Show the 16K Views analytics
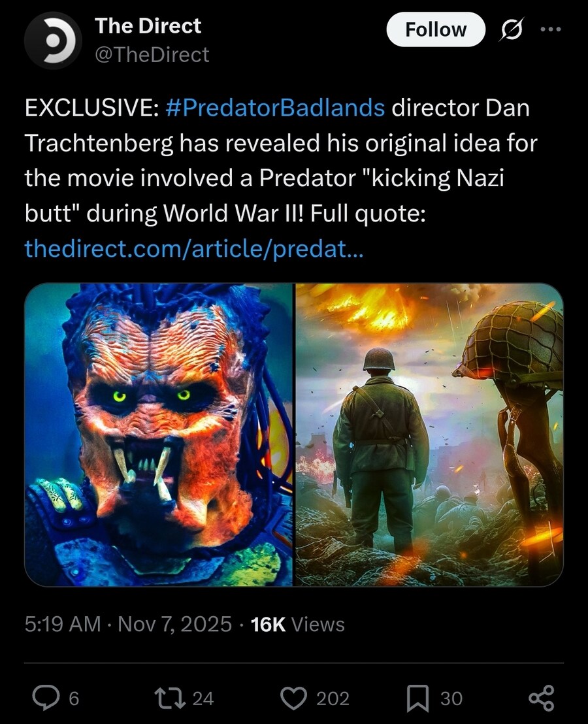The width and height of the screenshot is (588, 724). 298,624
